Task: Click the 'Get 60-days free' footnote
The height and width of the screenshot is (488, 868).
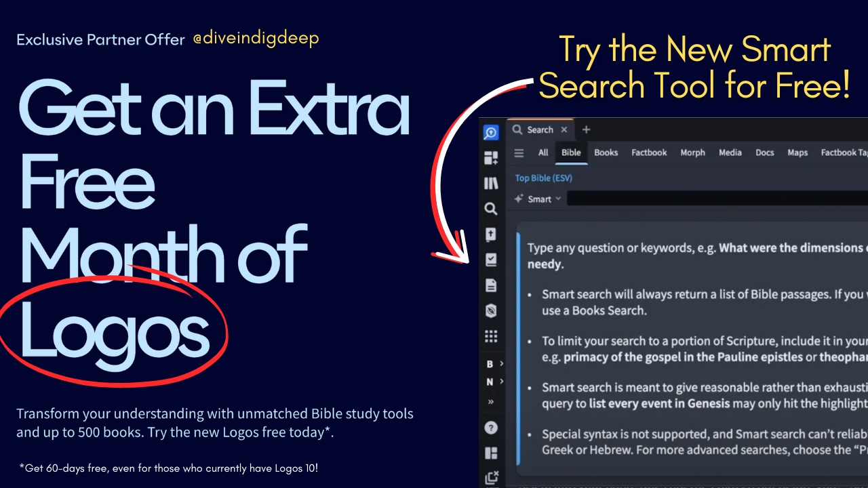Action: tap(169, 468)
